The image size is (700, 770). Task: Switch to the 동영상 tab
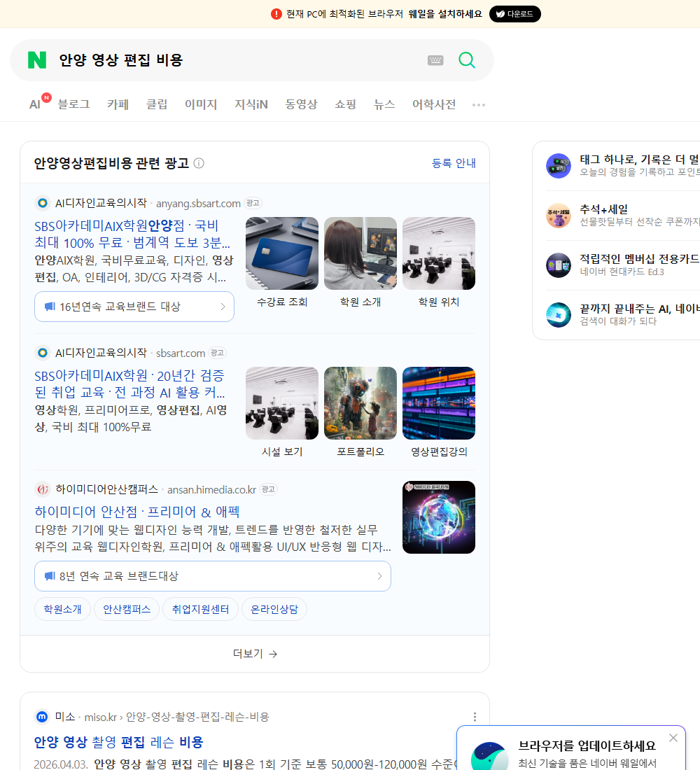302,104
